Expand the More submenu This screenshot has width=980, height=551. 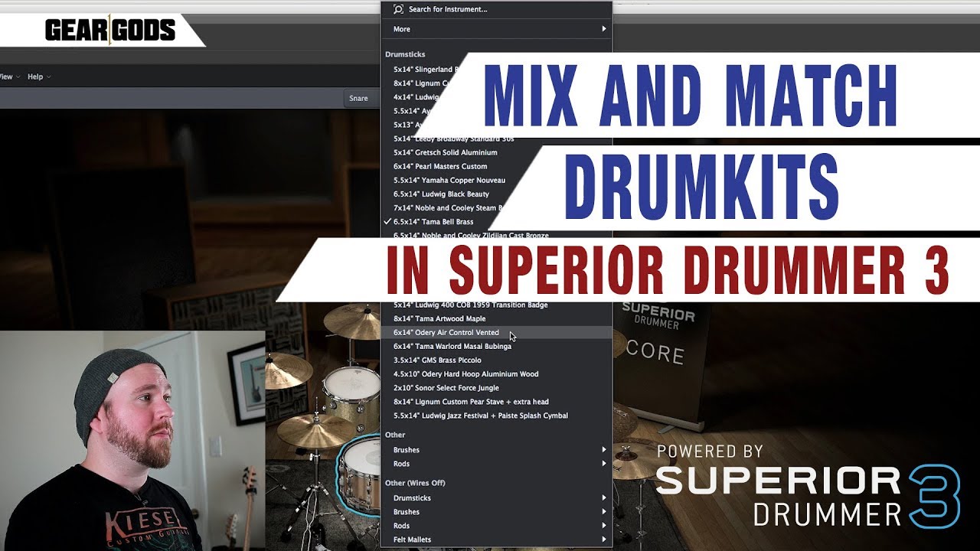pos(496,29)
